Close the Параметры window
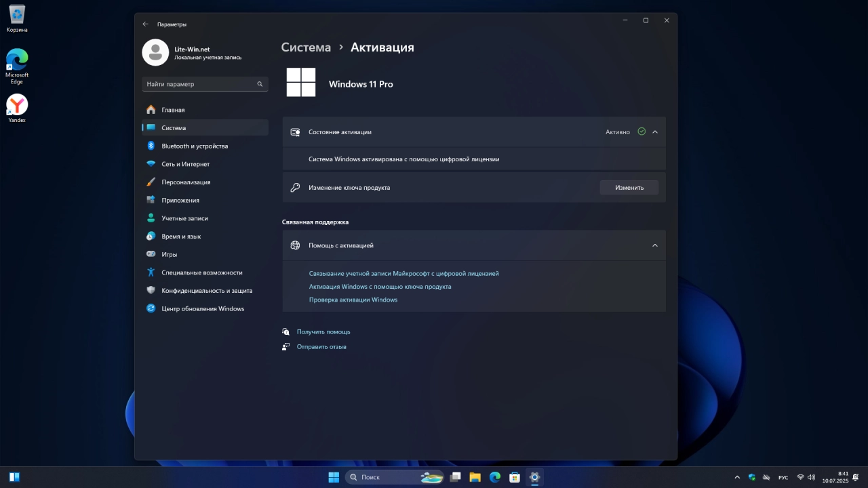The height and width of the screenshot is (488, 868). pos(667,20)
